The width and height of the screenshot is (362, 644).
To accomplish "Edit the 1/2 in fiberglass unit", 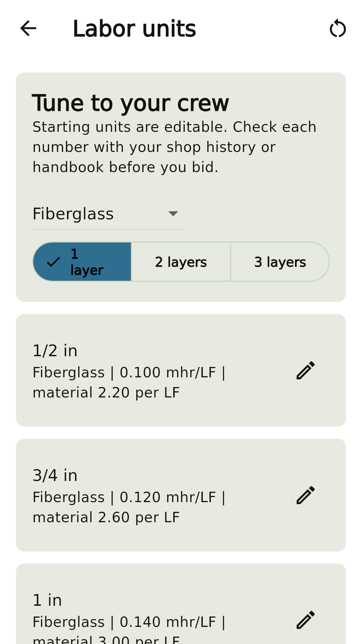I will (306, 370).
